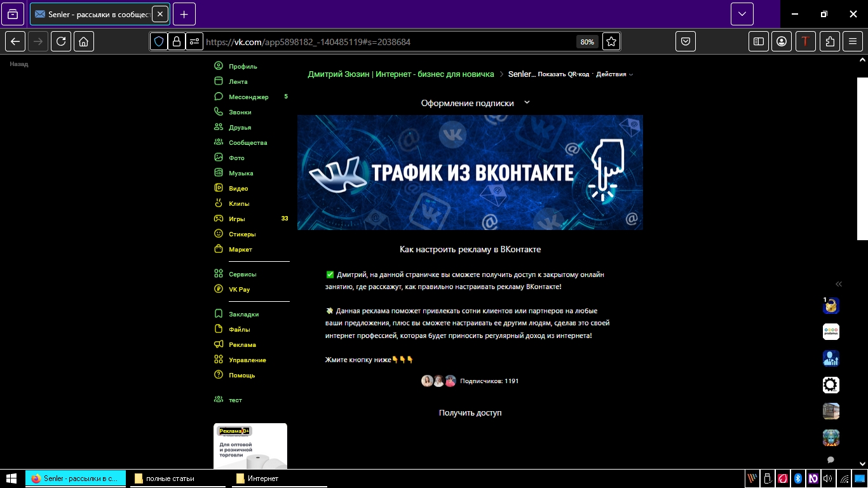Open a new browser tab

point(184,14)
